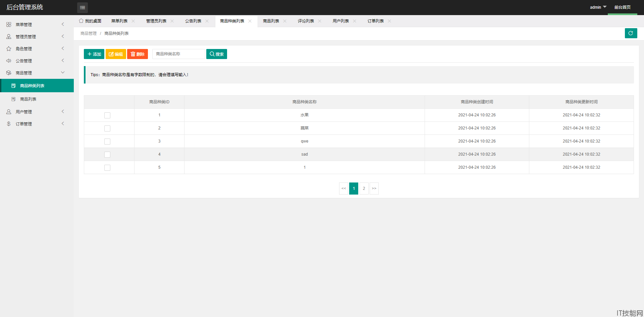Click the 角色管理 star icon
The width and height of the screenshot is (644, 317).
9,49
